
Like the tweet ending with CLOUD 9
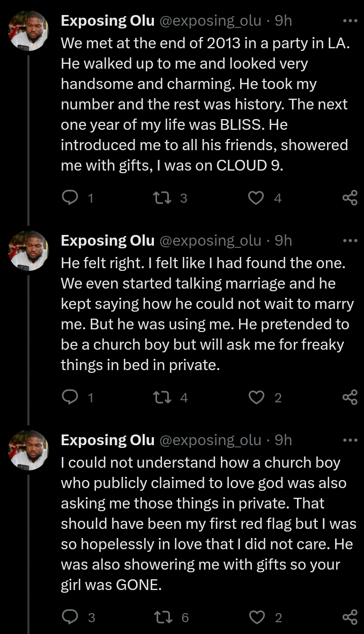257,198
